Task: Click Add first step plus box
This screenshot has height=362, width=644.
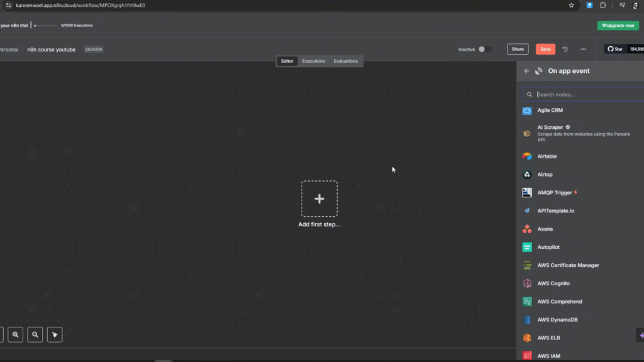Action: [x=319, y=199]
